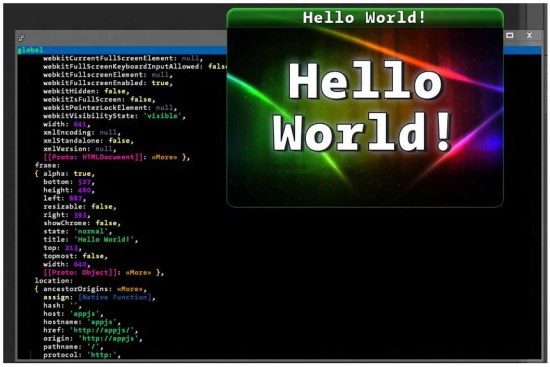Click the href value 'http://appjs/'
The height and width of the screenshot is (367, 550).
(x=102, y=331)
